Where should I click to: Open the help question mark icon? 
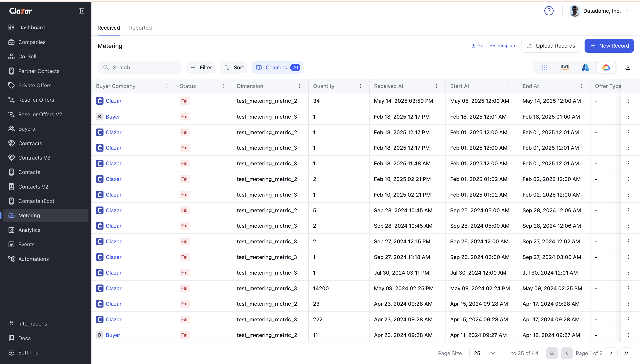(549, 11)
